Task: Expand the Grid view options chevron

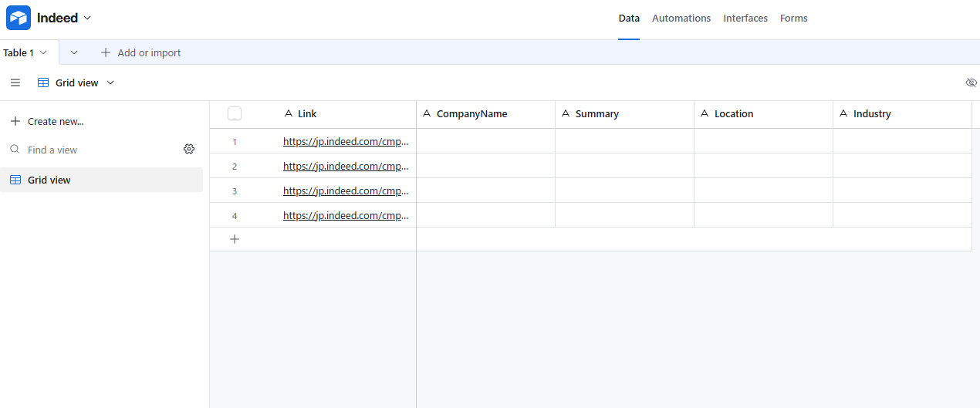Action: [110, 83]
